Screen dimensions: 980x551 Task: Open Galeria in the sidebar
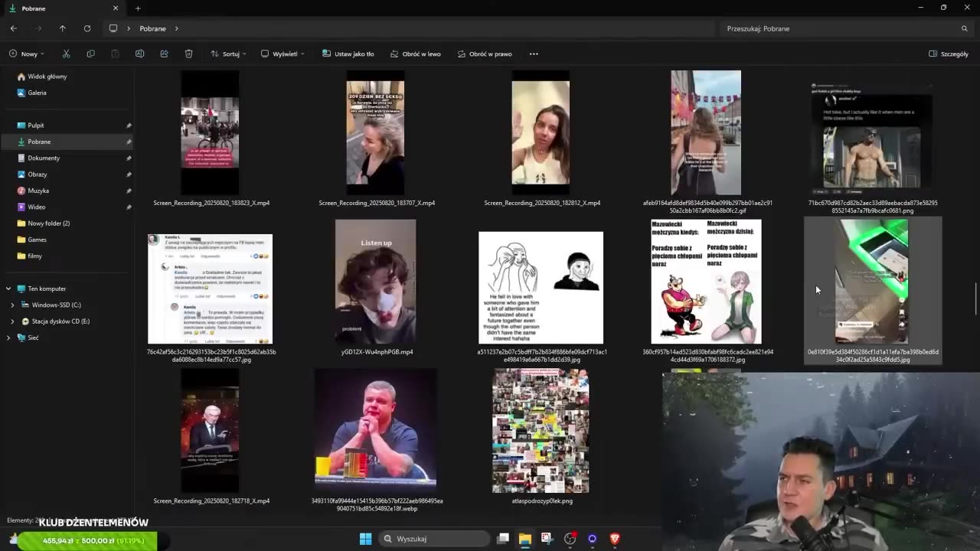(x=37, y=93)
